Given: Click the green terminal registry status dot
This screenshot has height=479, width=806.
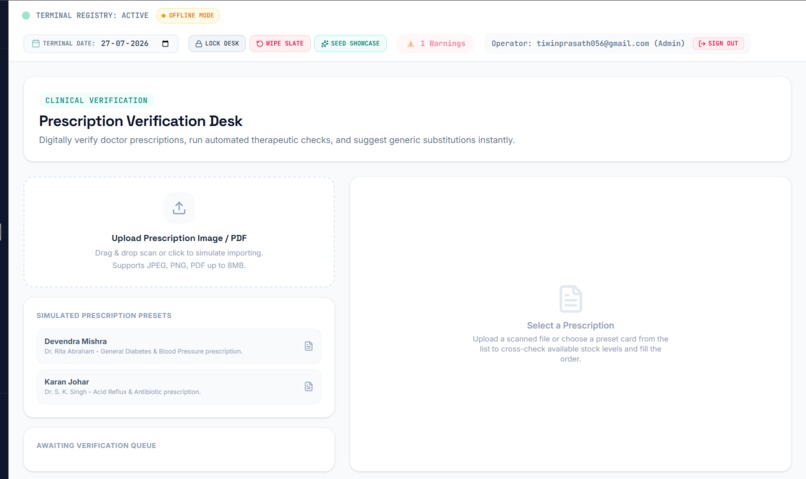Looking at the screenshot, I should pos(26,15).
